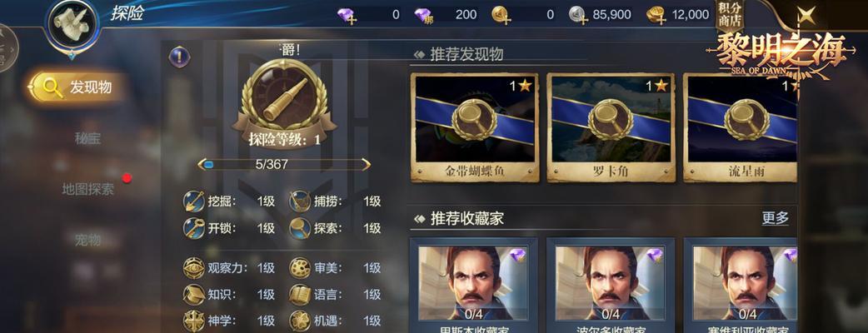
Task: Add silver coins via 85,900 plus icon
Action: point(578,15)
